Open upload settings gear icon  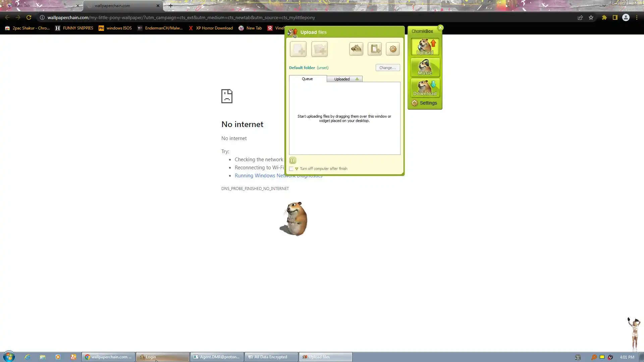point(393,49)
